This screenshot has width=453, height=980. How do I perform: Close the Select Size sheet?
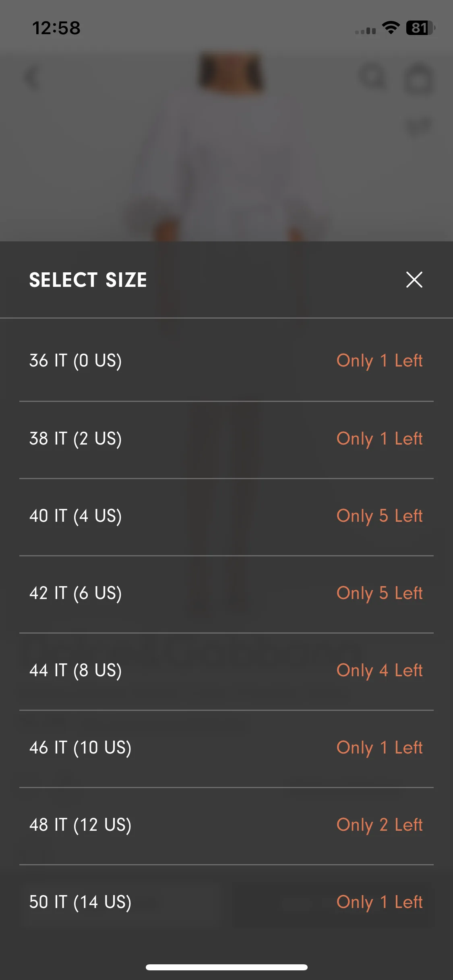point(414,280)
